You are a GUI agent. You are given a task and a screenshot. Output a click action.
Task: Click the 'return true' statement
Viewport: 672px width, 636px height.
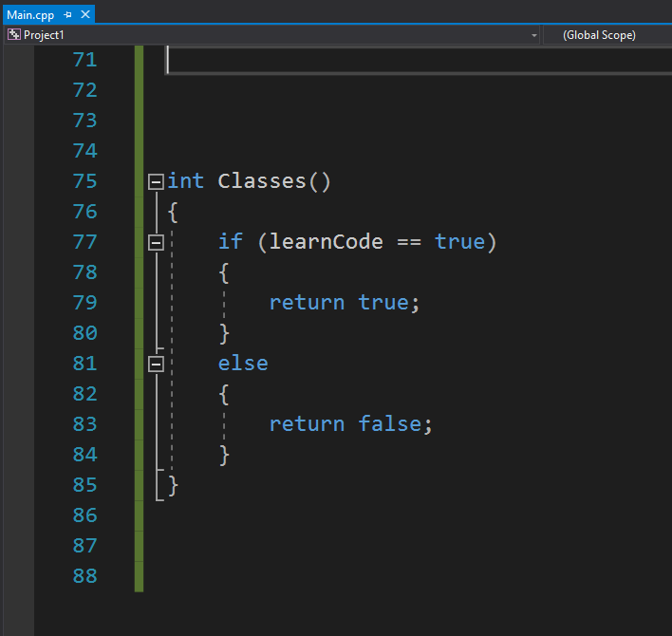coord(344,303)
